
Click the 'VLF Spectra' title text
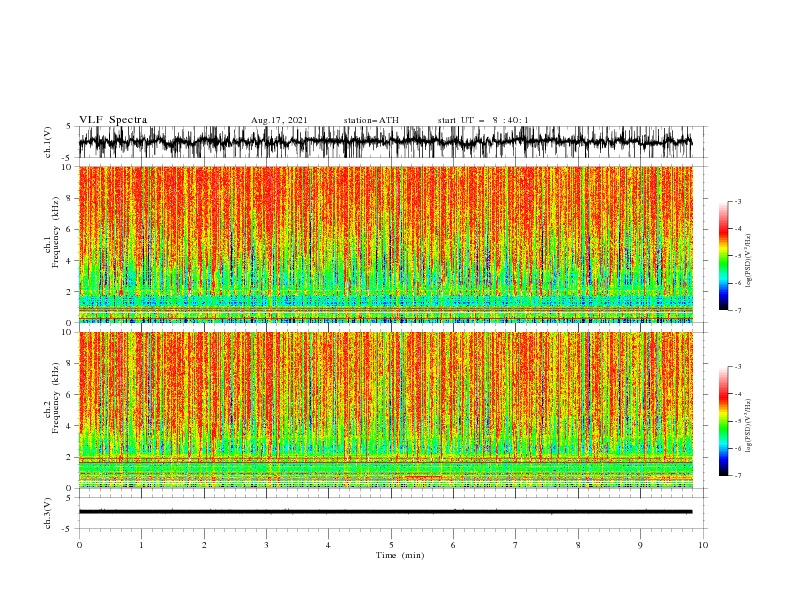[113, 120]
